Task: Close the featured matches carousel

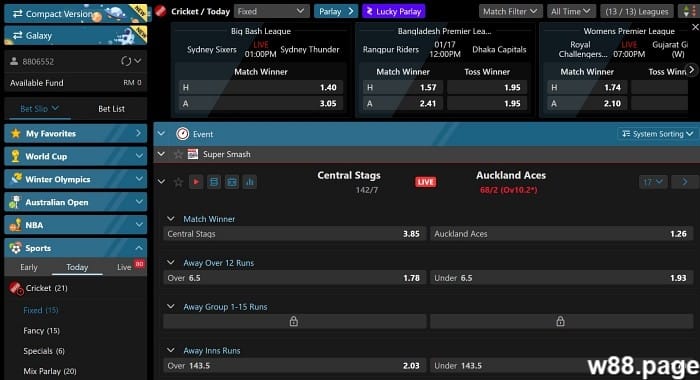Action: pos(695,27)
